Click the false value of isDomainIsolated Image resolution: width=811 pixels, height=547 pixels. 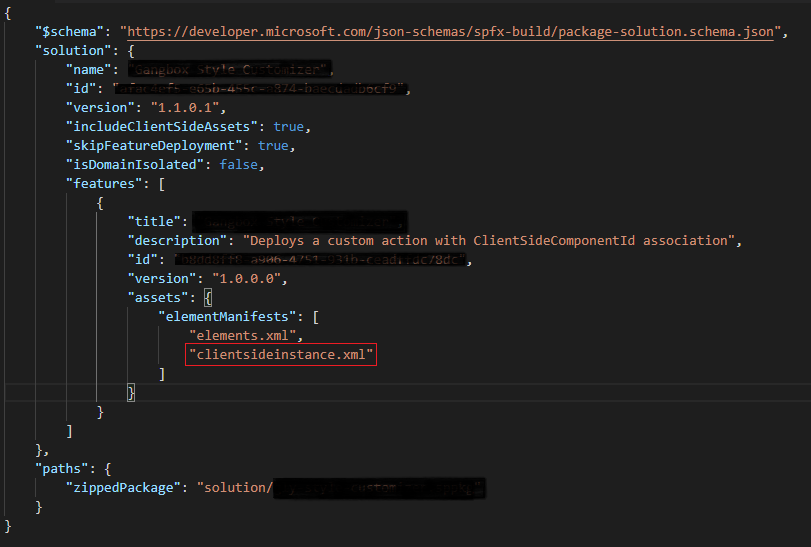238,164
